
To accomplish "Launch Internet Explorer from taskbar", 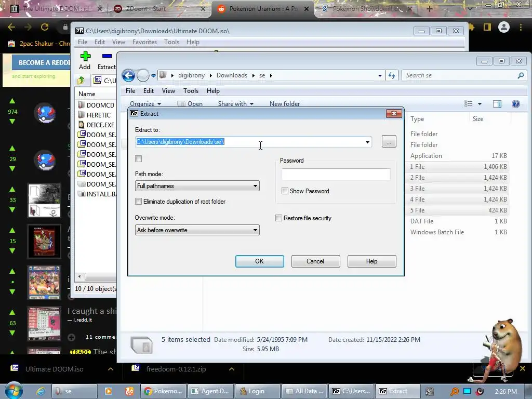I will (x=41, y=391).
